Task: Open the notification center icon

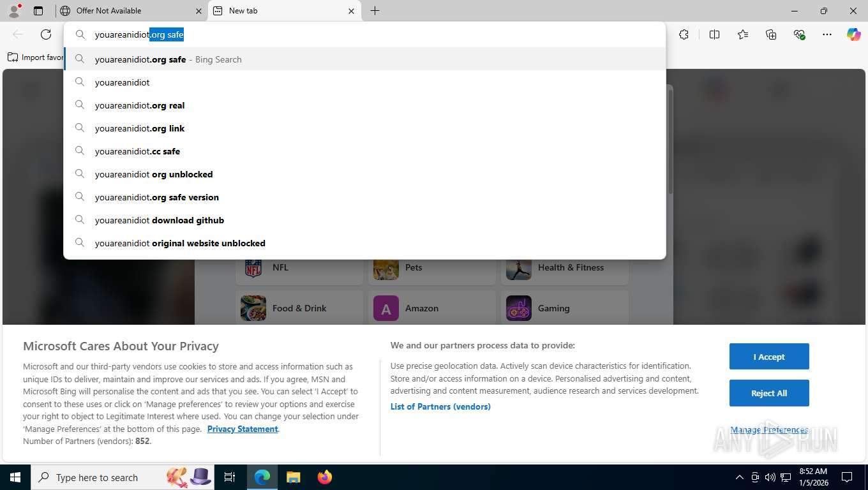Action: point(847,477)
